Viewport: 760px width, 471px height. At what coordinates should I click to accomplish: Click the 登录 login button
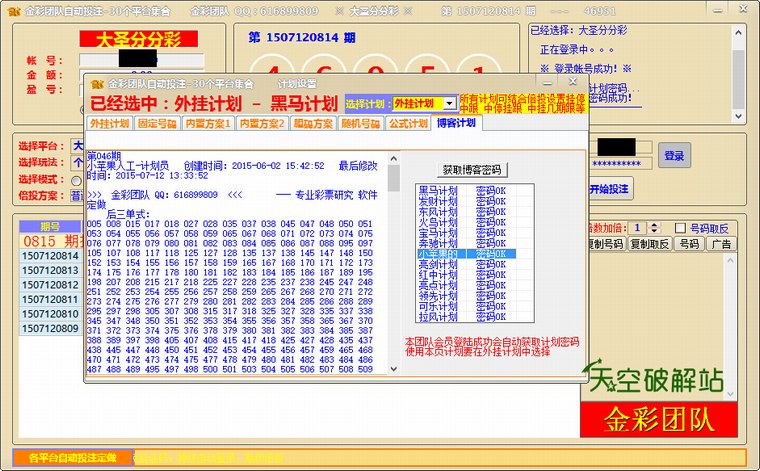[x=674, y=155]
